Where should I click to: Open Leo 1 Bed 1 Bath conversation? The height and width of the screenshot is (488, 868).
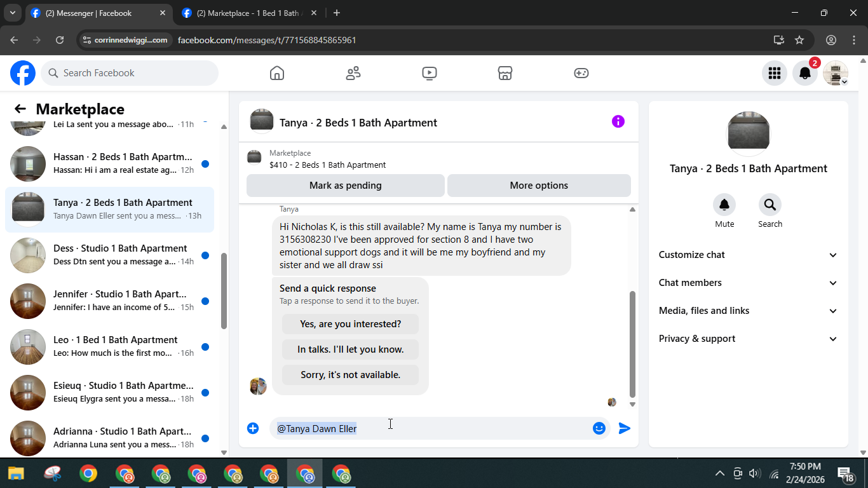[109, 347]
